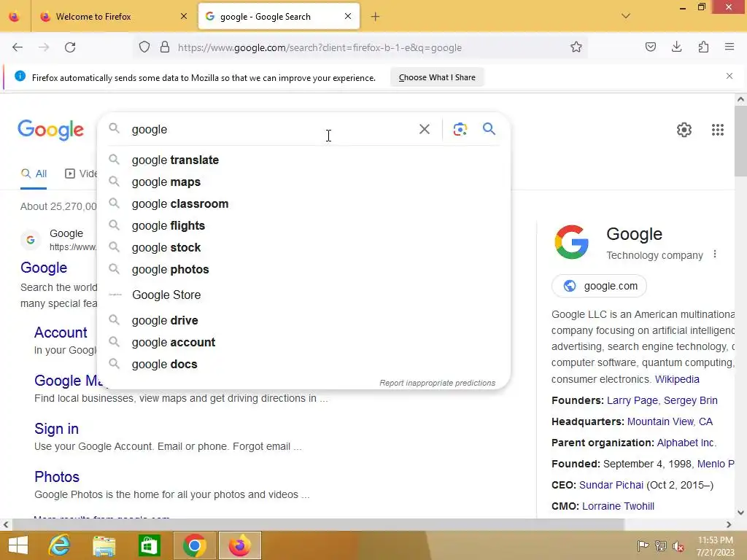Image resolution: width=747 pixels, height=560 pixels.
Task: Open the Sundar Pichai CEO link
Action: pyautogui.click(x=611, y=485)
